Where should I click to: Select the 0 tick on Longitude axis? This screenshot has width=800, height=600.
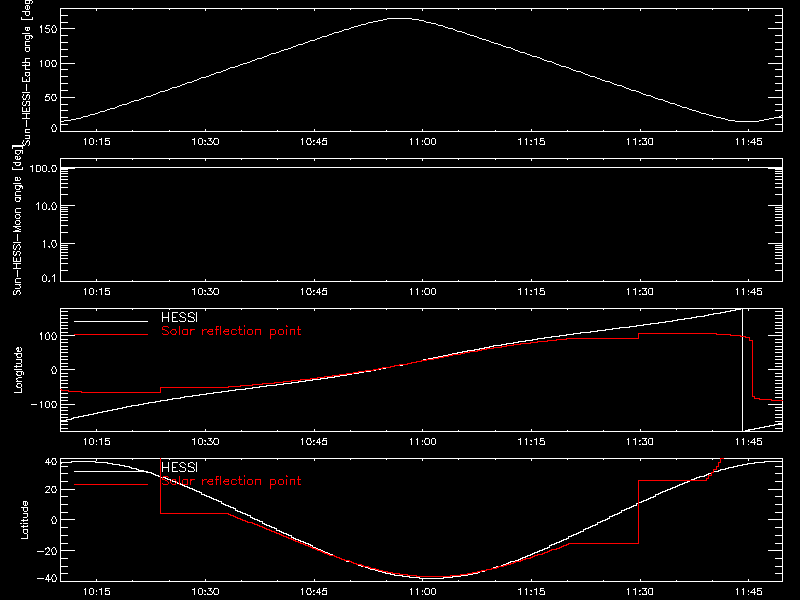tap(54, 370)
